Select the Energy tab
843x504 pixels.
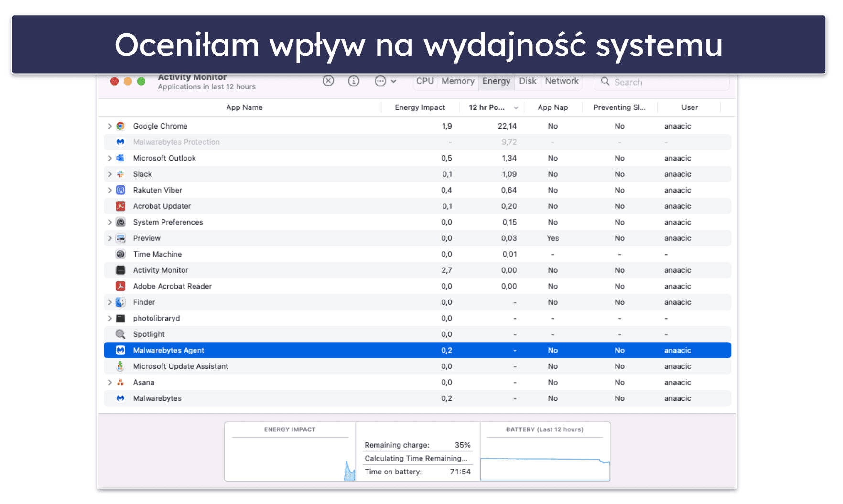pos(496,81)
